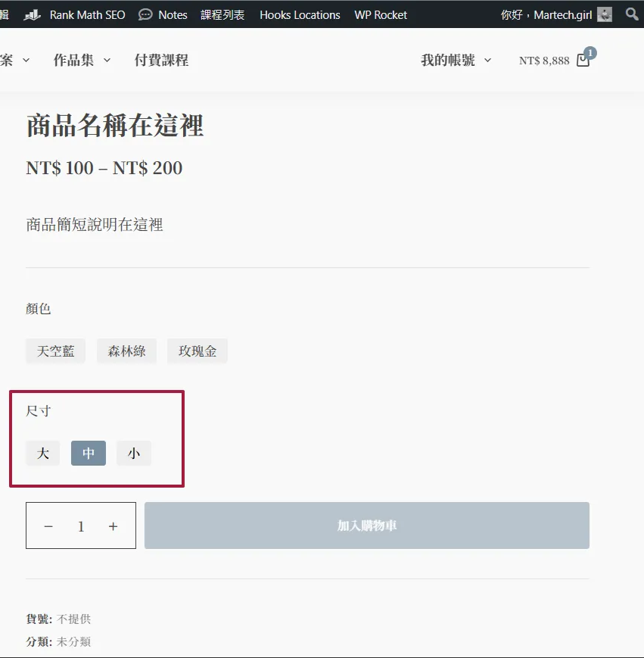
Task: Select the 天空藍 color swatch
Action: (x=56, y=351)
